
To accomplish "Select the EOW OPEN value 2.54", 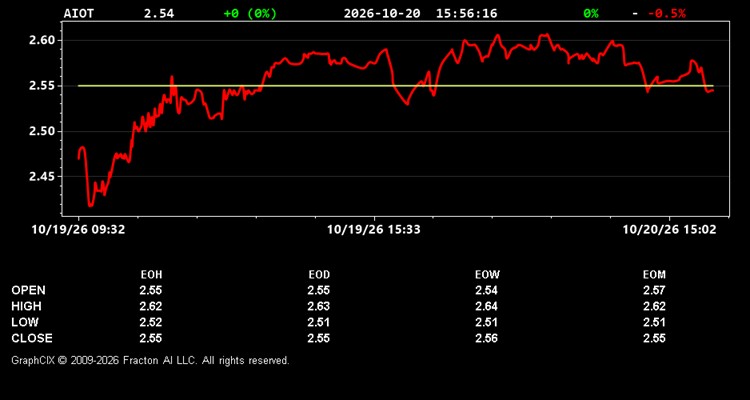I will coord(486,290).
